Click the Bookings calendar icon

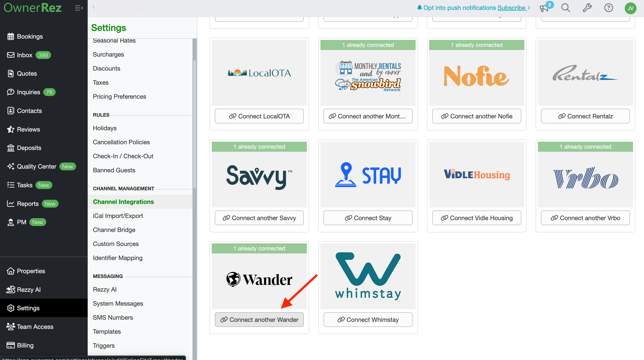pos(11,36)
